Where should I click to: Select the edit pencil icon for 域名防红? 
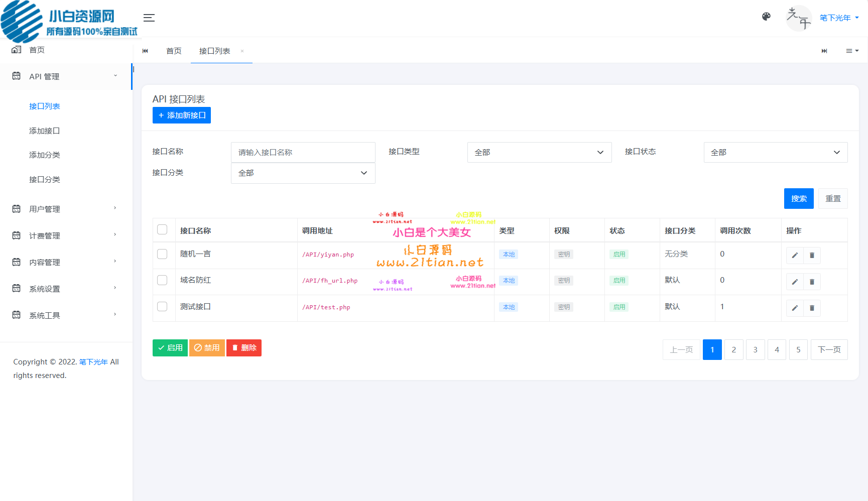coord(795,282)
